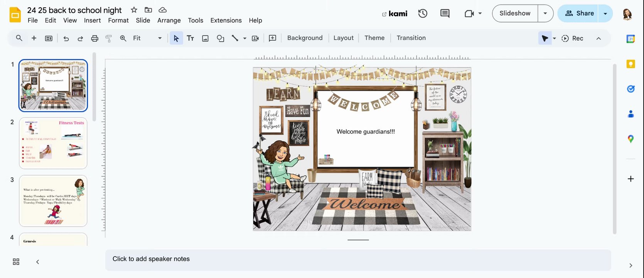The height and width of the screenshot is (278, 644).
Task: Open the search menus magnifier
Action: (19, 38)
